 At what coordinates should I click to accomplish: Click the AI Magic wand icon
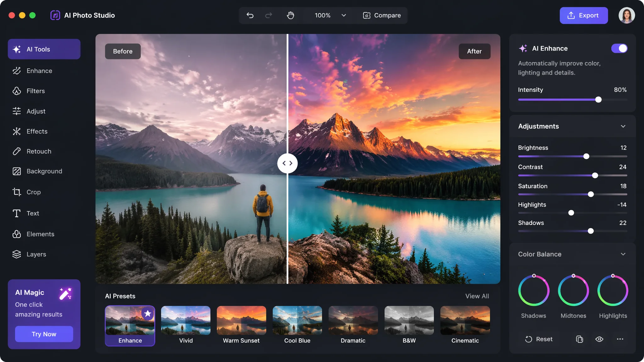(x=65, y=294)
